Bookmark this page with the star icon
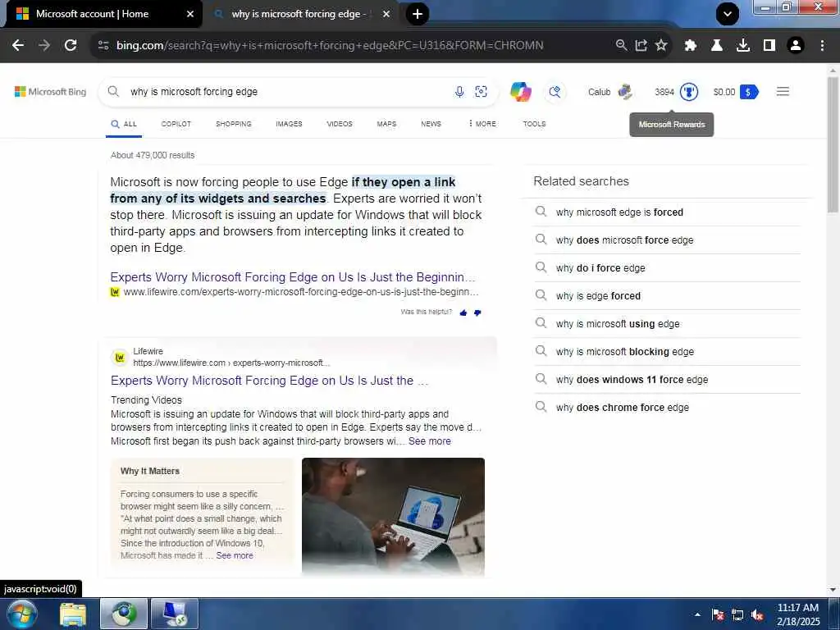 coord(661,46)
